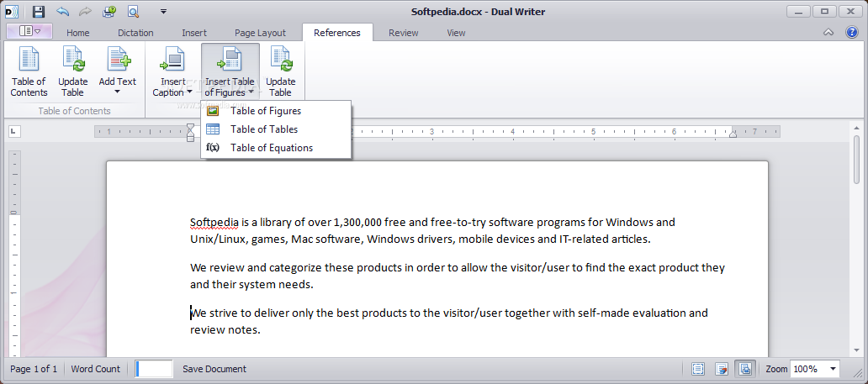Switch to the Review tab
Viewport: 868px width, 384px height.
coord(404,33)
